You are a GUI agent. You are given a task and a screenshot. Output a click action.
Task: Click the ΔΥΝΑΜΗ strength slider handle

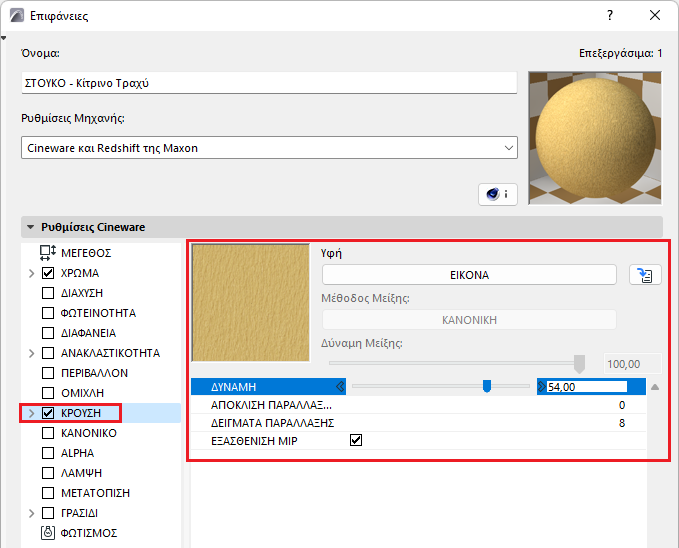coord(487,386)
